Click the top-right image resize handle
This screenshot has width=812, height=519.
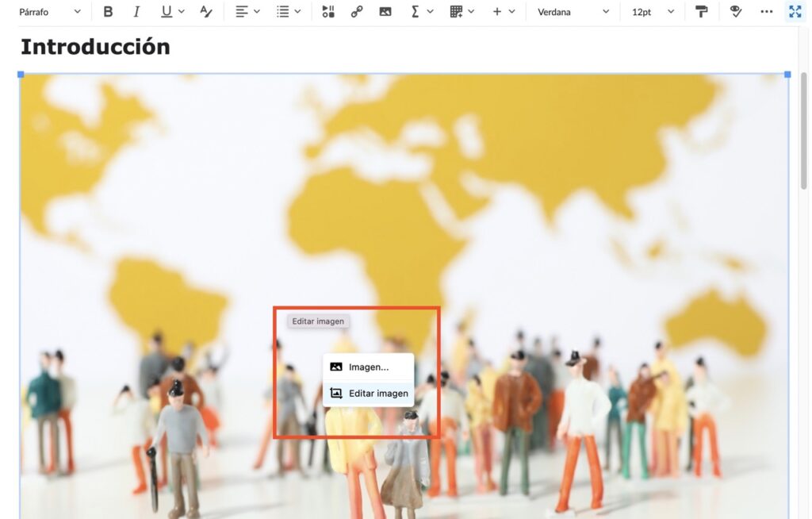787,74
